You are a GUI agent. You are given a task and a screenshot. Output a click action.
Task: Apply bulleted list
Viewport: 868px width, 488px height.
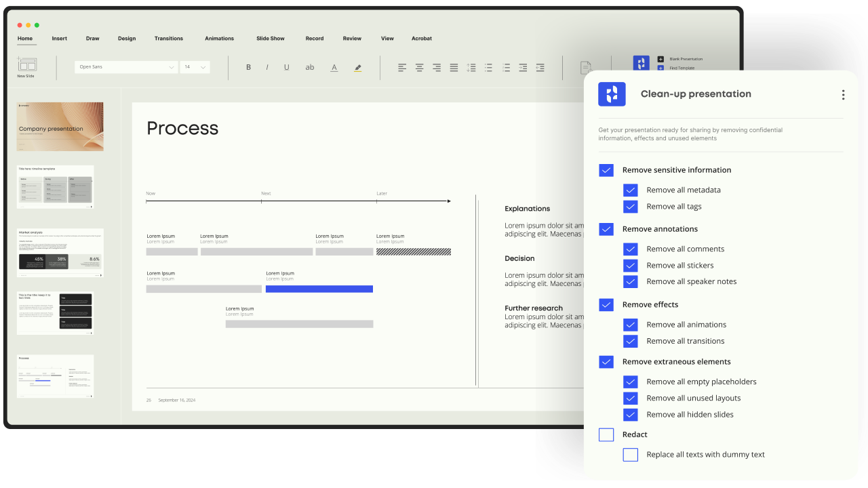(x=488, y=67)
